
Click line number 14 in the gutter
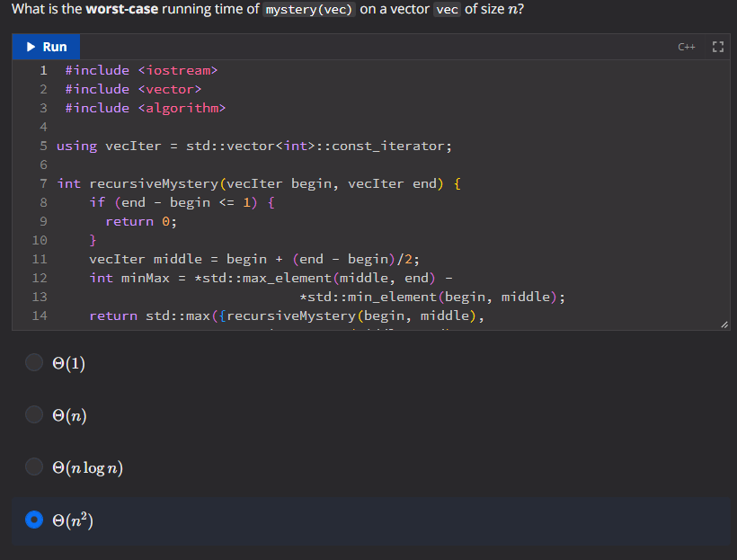pyautogui.click(x=40, y=316)
